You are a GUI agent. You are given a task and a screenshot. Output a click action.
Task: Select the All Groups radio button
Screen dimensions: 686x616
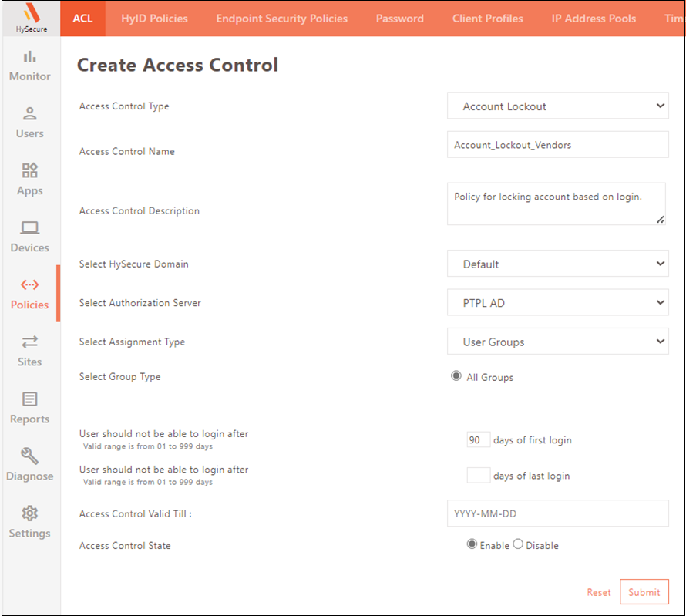tap(456, 377)
